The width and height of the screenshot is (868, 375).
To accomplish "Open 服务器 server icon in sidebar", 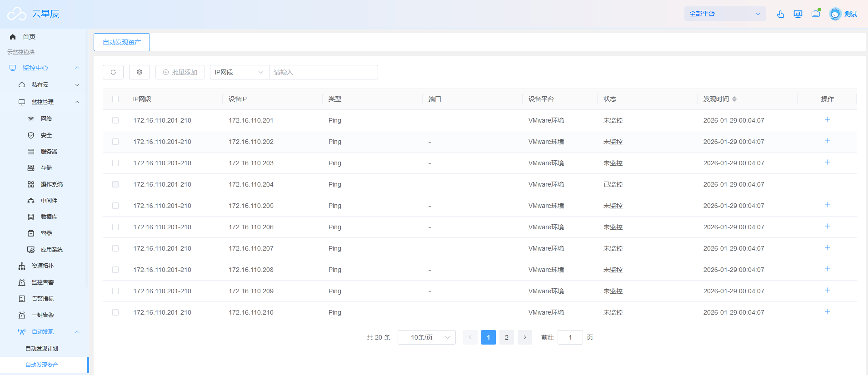I will [x=31, y=152].
